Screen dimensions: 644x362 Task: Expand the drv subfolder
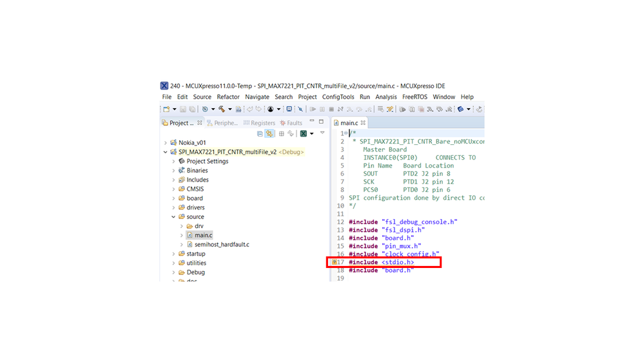182,226
